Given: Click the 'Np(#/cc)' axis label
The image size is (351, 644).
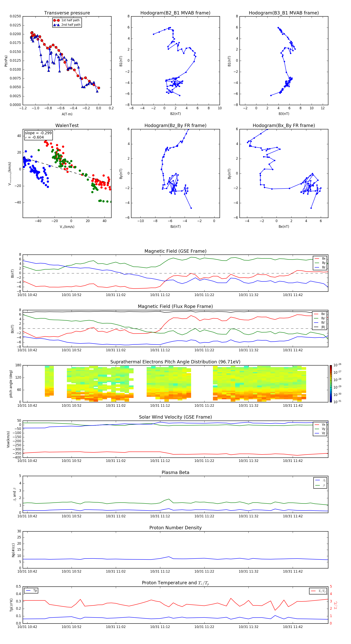Looking at the screenshot, I should [x=13, y=550].
